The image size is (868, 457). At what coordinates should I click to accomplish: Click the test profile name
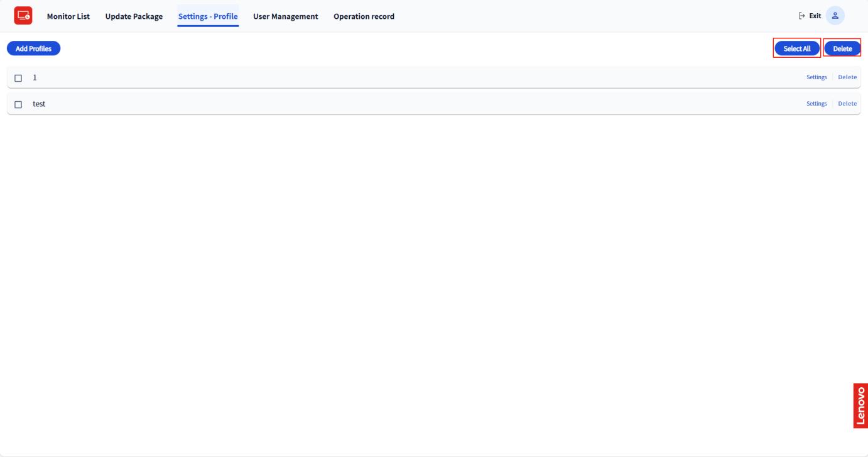pyautogui.click(x=39, y=104)
